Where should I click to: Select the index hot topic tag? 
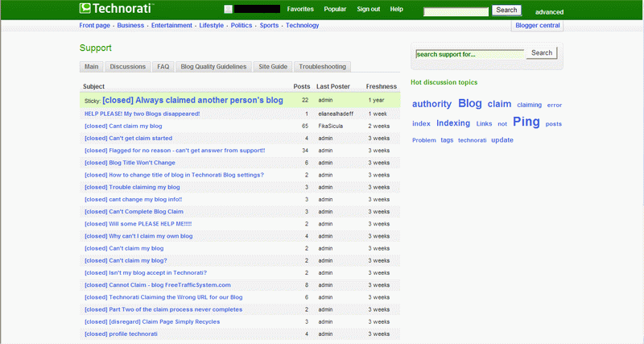pyautogui.click(x=421, y=123)
